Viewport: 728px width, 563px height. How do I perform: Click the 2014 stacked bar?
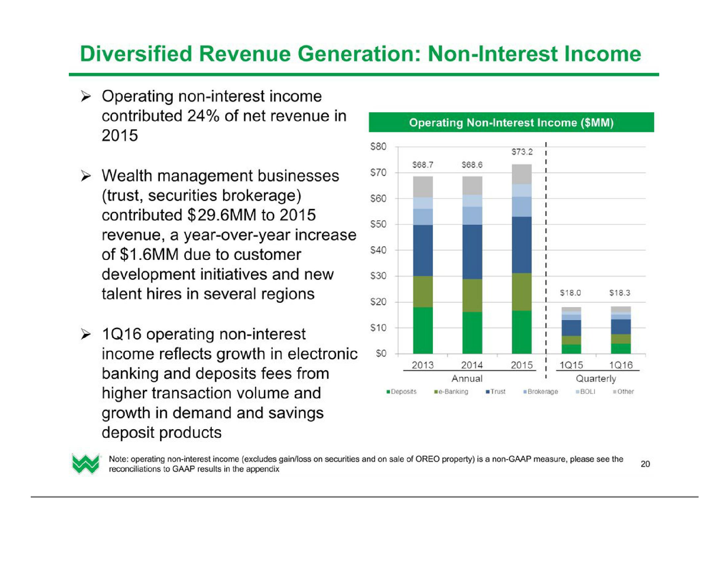click(x=472, y=265)
